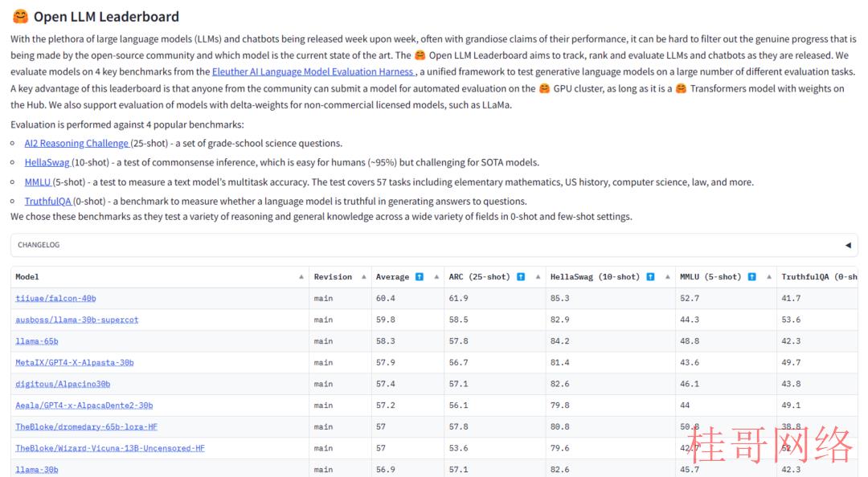Sort the Revision column with its triangle
This screenshot has height=477, width=868.
pos(364,277)
